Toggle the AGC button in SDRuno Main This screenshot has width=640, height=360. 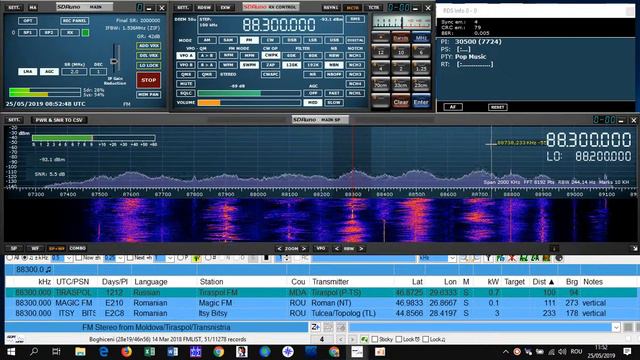click(x=49, y=71)
